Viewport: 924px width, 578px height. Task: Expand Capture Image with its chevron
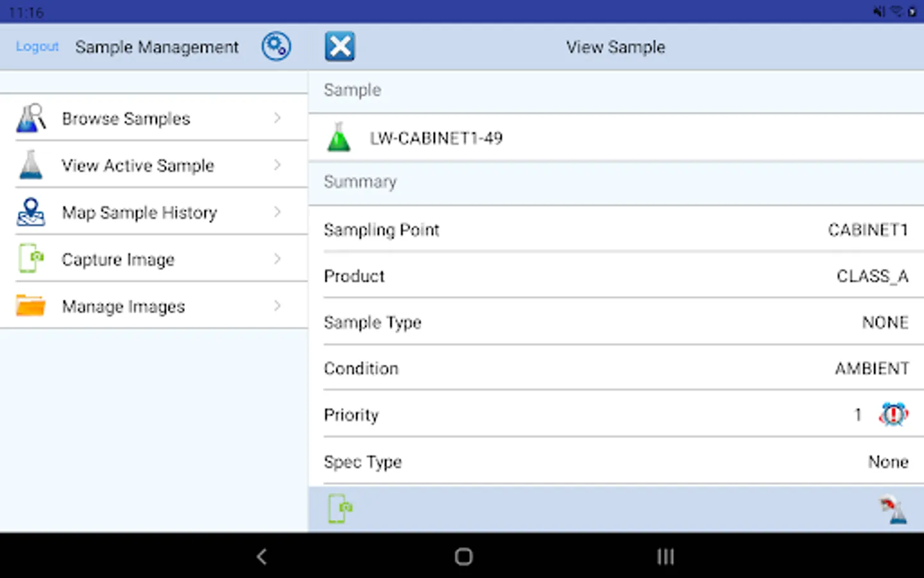pos(277,259)
